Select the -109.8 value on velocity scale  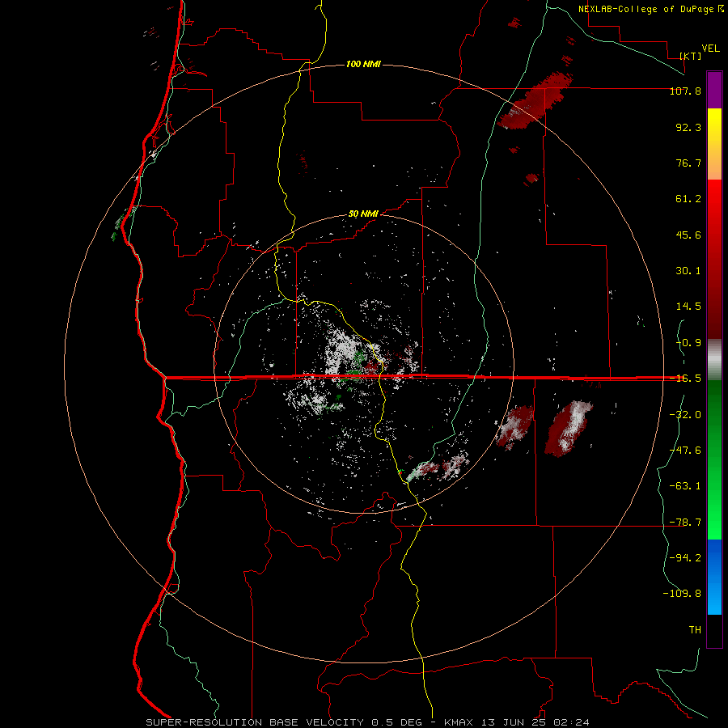coord(683,594)
